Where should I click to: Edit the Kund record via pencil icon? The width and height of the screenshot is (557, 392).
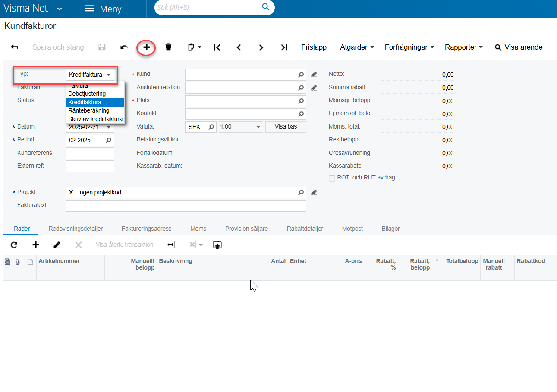(x=314, y=75)
